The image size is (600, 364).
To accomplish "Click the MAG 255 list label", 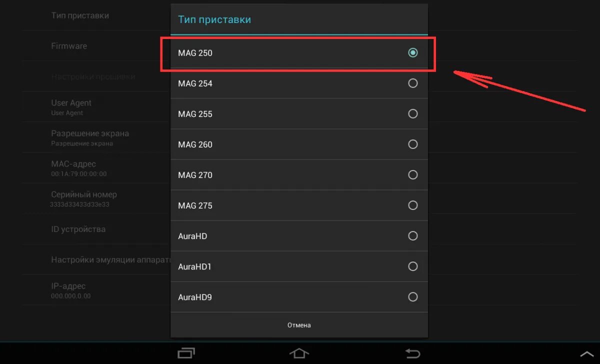I will (195, 114).
